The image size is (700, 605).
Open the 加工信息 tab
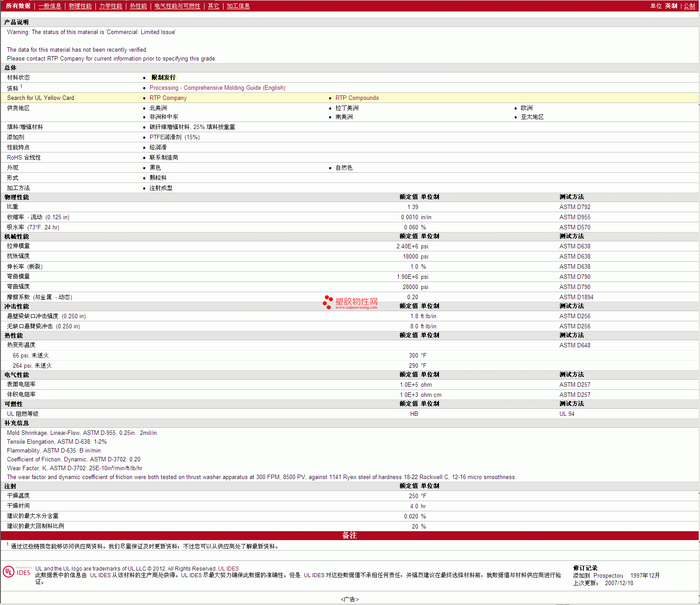point(238,6)
